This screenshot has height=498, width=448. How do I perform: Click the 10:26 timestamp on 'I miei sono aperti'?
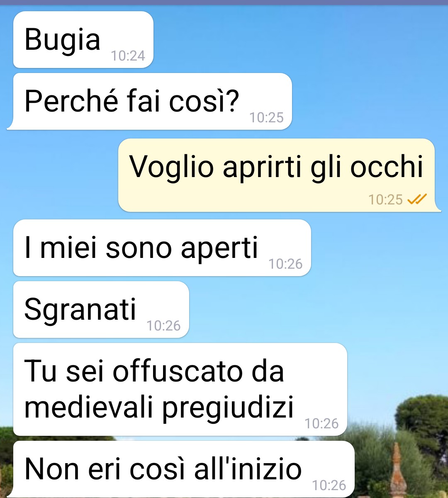pyautogui.click(x=285, y=264)
